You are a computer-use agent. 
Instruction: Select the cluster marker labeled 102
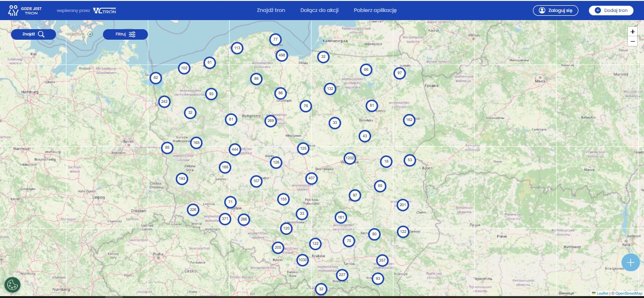pos(184,68)
